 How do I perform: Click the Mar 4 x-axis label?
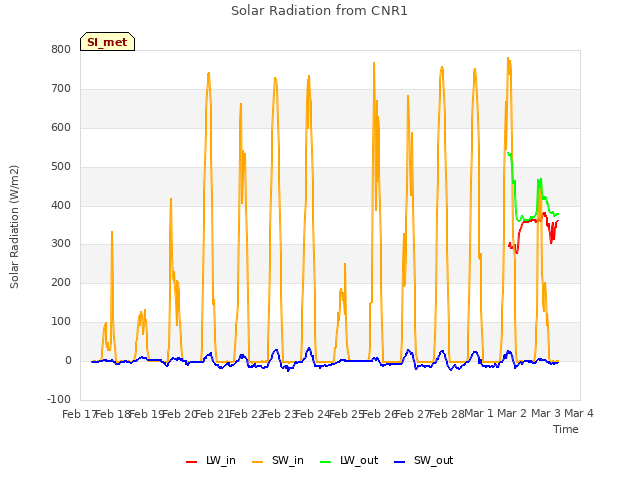pyautogui.click(x=579, y=414)
